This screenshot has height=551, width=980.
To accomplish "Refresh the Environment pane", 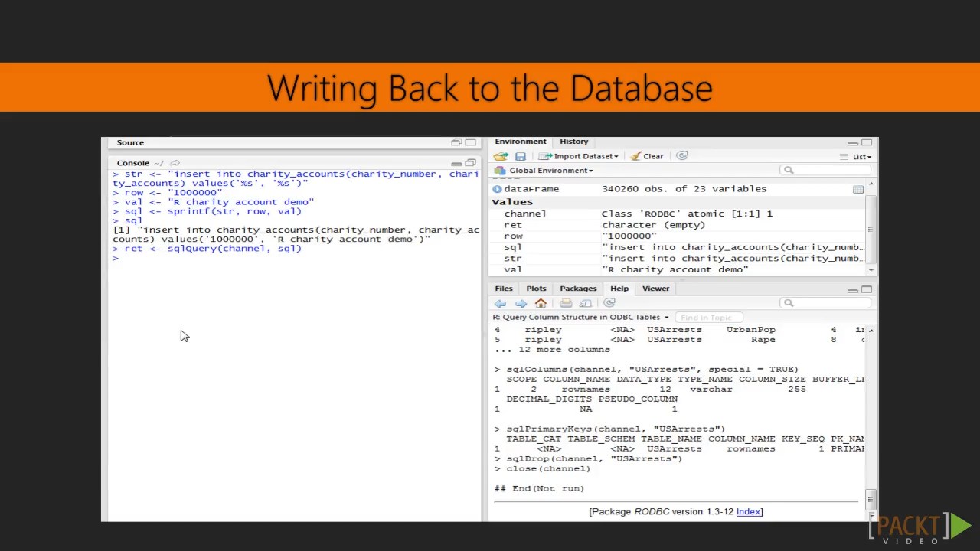I will (x=682, y=156).
